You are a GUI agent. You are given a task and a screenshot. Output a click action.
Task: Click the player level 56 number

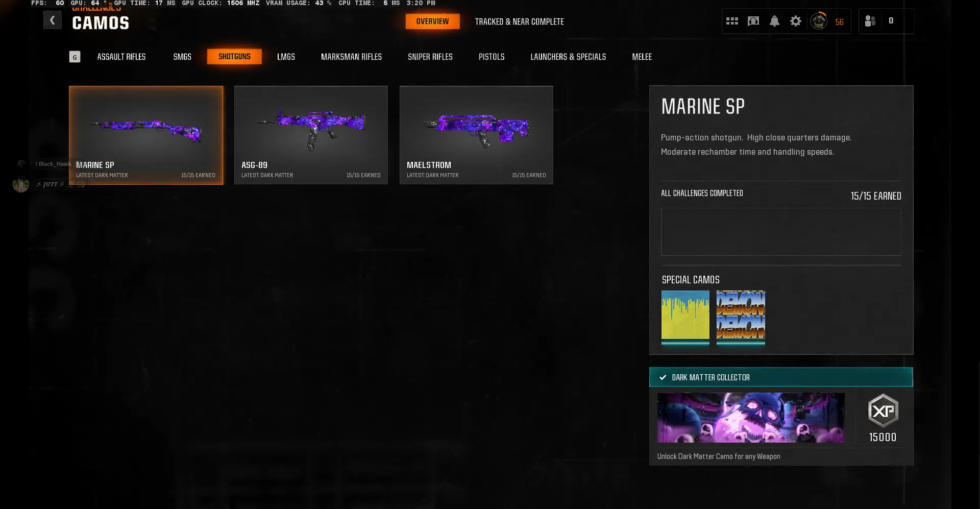[840, 22]
